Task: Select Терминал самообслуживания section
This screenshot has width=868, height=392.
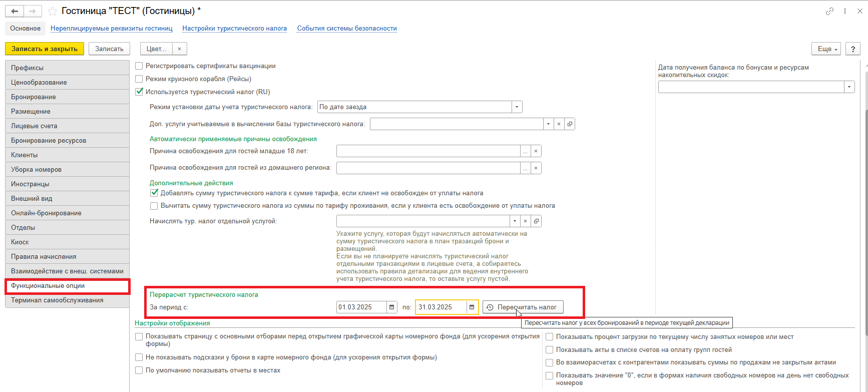Action: [x=67, y=300]
